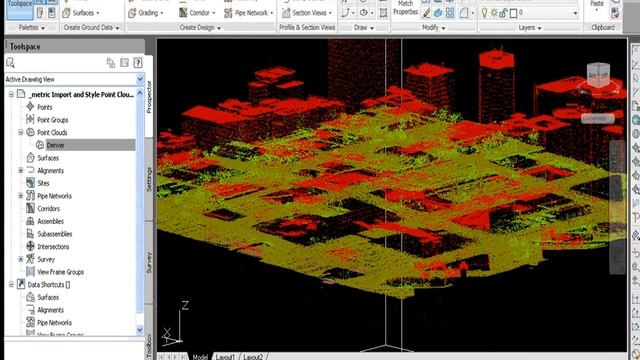The image size is (640, 360).
Task: Expand the Palettes panel dropdown
Action: pyautogui.click(x=31, y=27)
